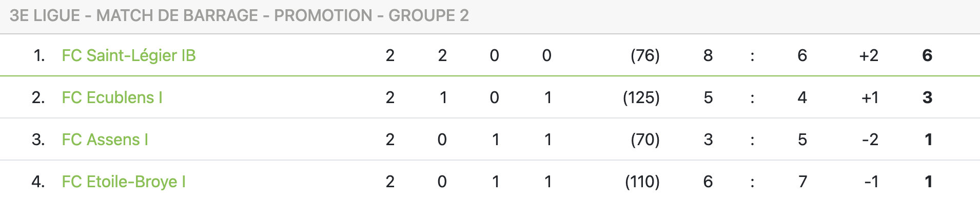The height and width of the screenshot is (198, 980).
Task: Click Etoile-Broye's fair-play value (110)
Action: click(x=642, y=182)
